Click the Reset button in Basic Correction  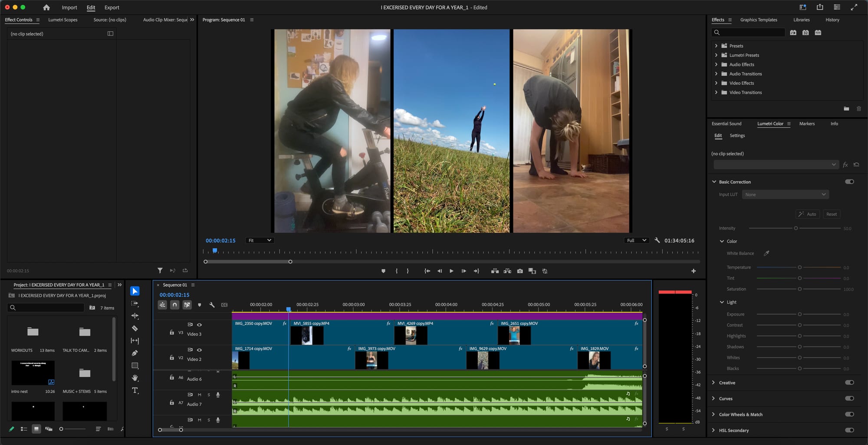832,214
